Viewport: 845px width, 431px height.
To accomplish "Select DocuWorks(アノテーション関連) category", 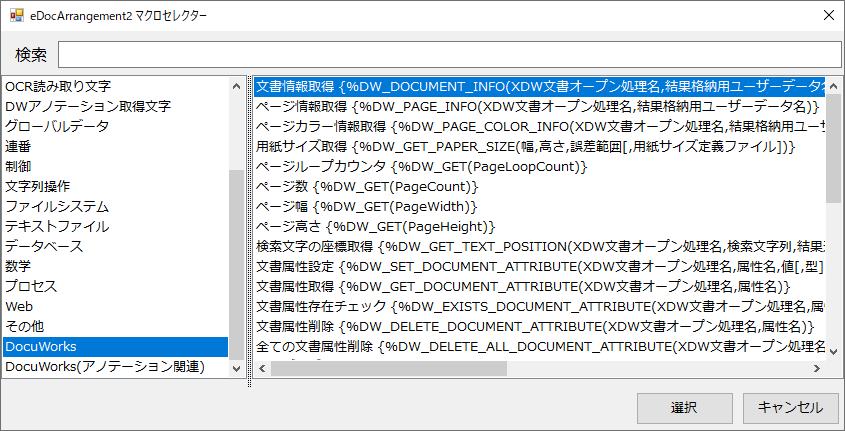I will (116, 367).
